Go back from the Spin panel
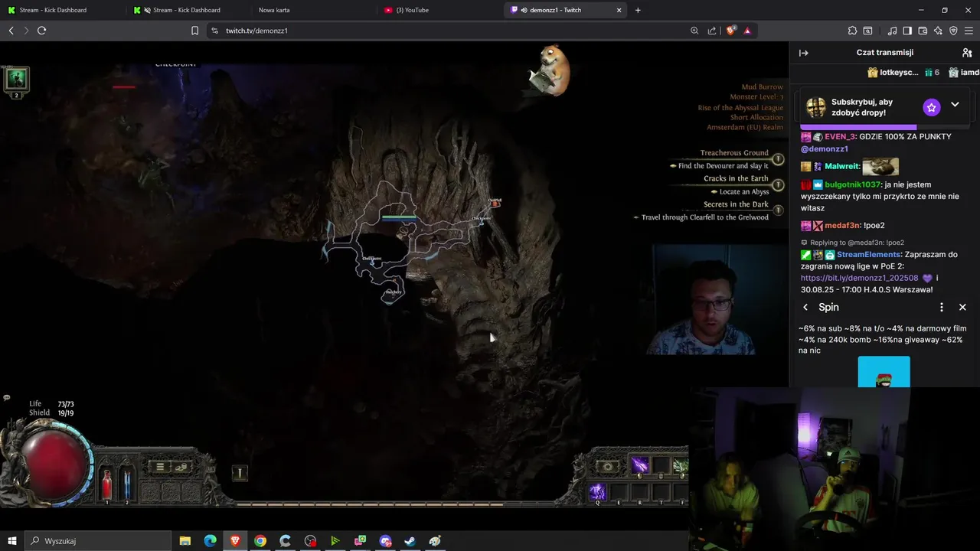The image size is (980, 551). [805, 307]
